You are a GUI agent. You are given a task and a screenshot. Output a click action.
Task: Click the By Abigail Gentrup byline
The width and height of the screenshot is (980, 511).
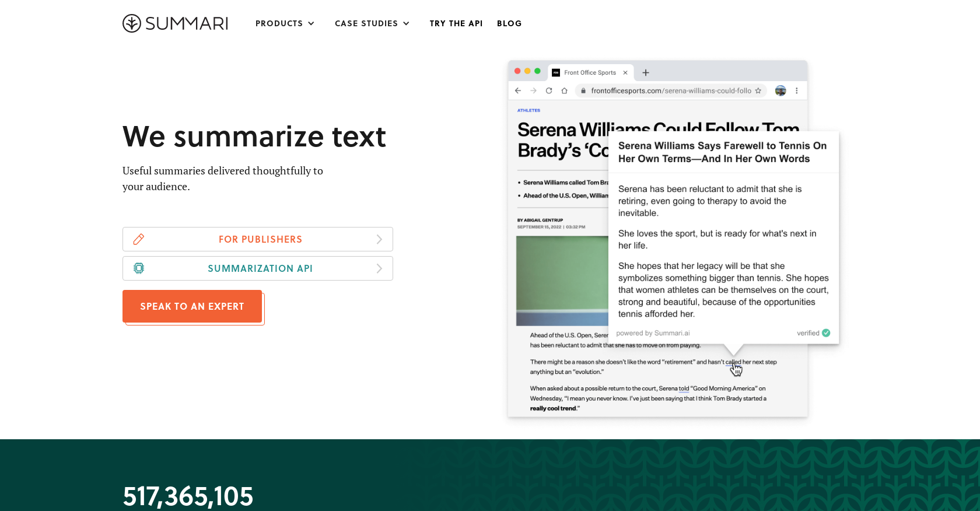click(x=540, y=220)
